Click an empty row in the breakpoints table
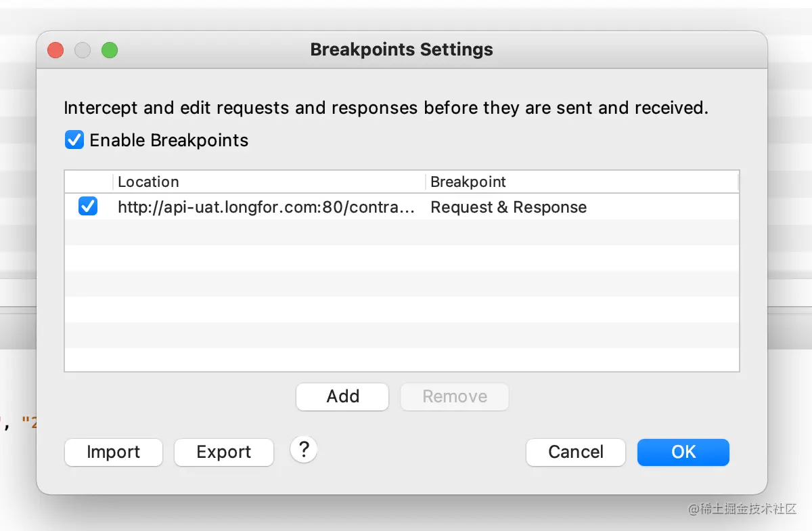The width and height of the screenshot is (812, 531). pyautogui.click(x=402, y=284)
